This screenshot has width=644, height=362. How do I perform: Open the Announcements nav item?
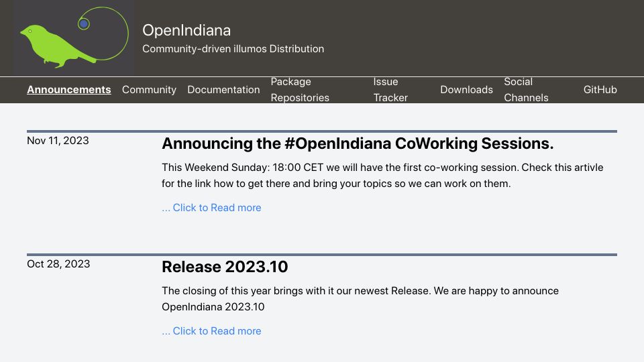click(69, 89)
